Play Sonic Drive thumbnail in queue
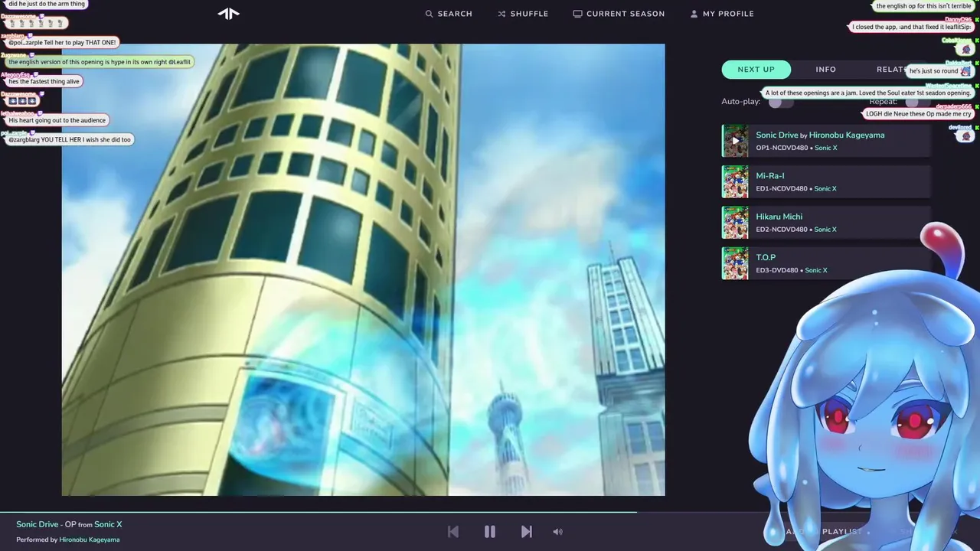 735,141
